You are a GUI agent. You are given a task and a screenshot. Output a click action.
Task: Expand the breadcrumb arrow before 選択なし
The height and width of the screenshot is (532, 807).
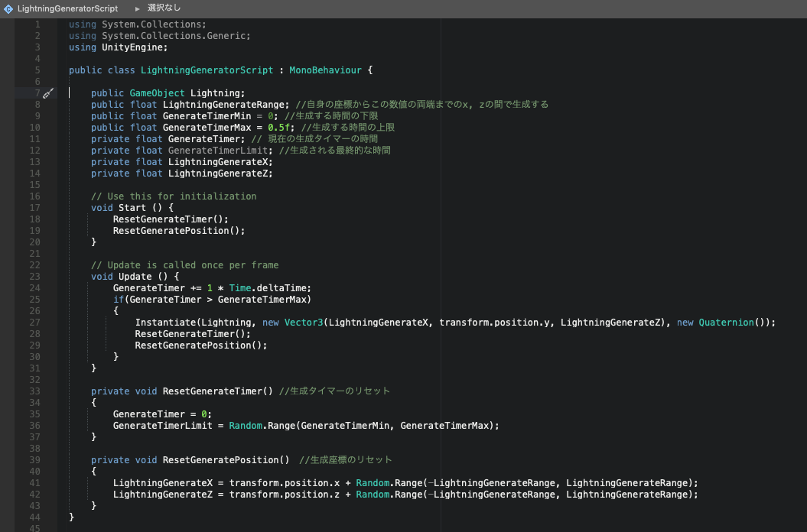[x=137, y=8]
